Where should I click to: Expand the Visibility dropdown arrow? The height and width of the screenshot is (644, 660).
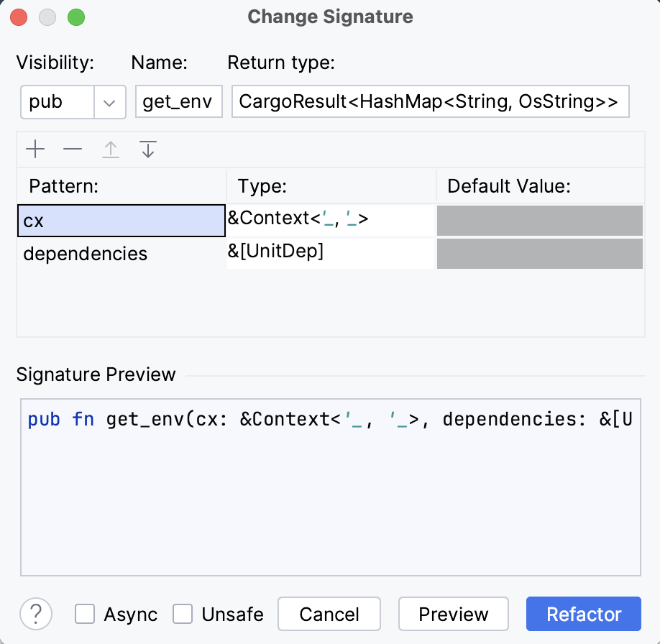point(109,102)
